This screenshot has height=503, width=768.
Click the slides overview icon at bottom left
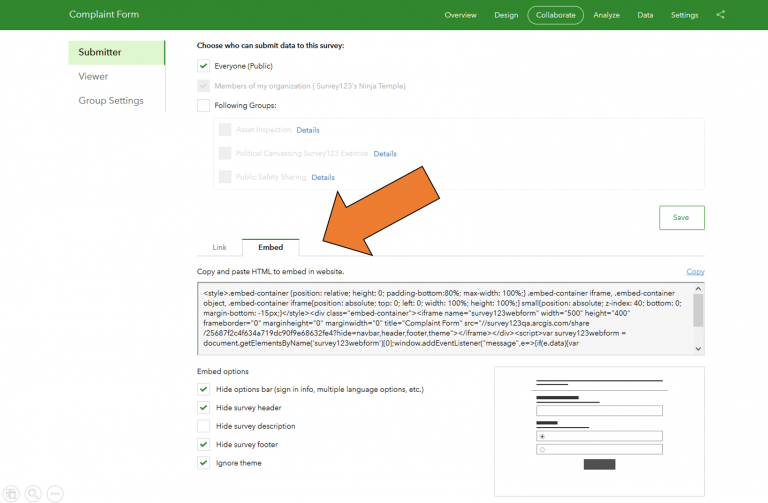tap(11, 494)
